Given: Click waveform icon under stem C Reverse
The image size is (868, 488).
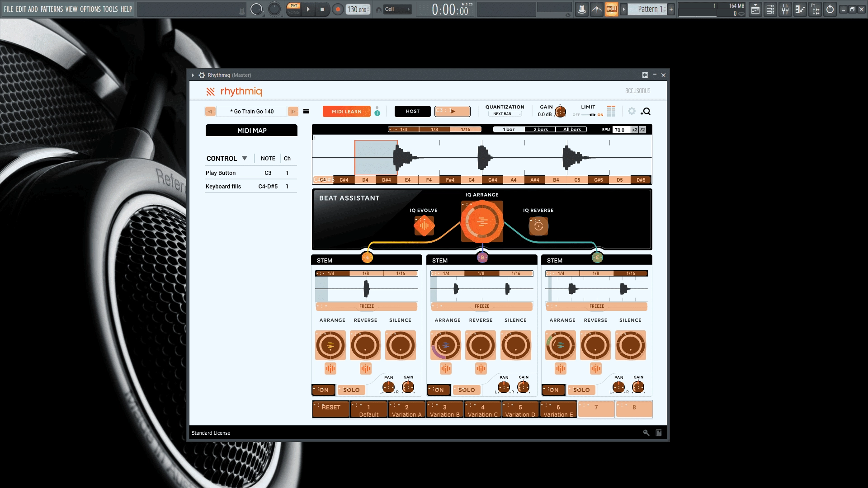Looking at the screenshot, I should point(596,369).
